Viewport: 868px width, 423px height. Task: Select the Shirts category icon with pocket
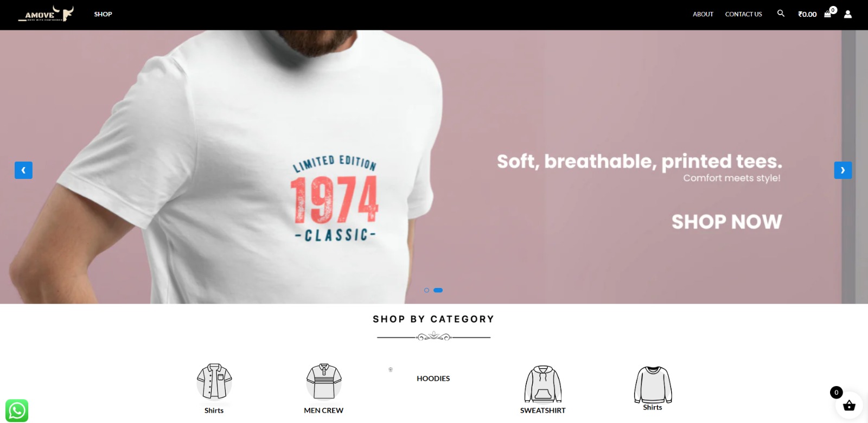coord(214,382)
